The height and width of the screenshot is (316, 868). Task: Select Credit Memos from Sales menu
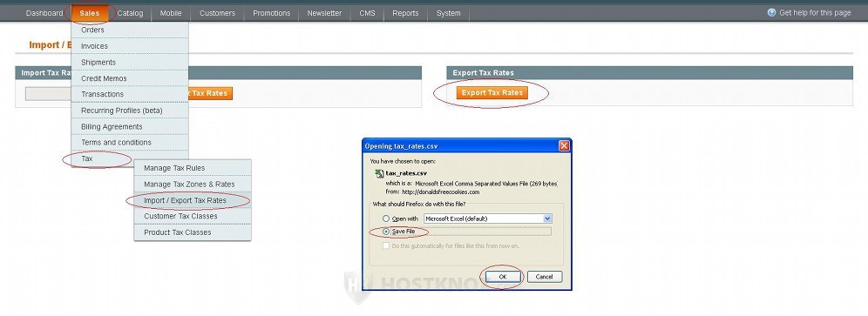(x=130, y=78)
